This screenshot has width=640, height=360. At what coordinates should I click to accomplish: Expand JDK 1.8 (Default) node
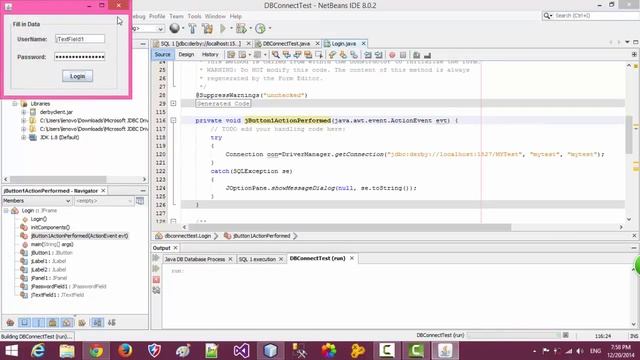coord(24,138)
